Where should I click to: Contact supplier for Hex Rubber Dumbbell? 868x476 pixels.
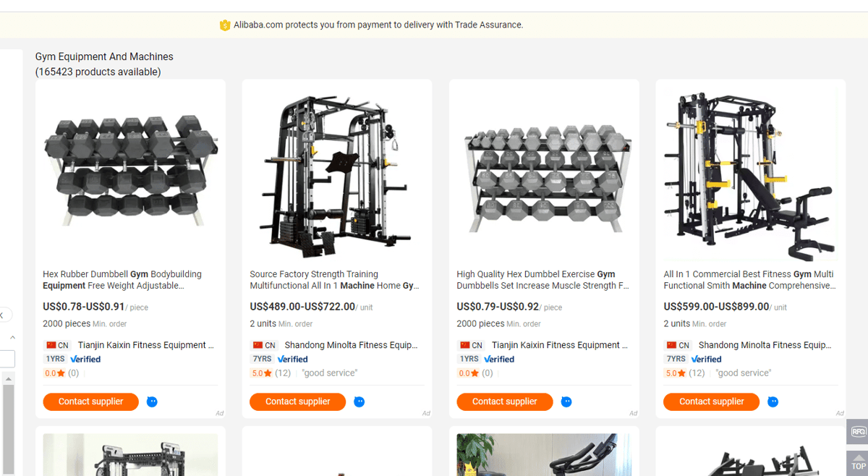pyautogui.click(x=90, y=401)
